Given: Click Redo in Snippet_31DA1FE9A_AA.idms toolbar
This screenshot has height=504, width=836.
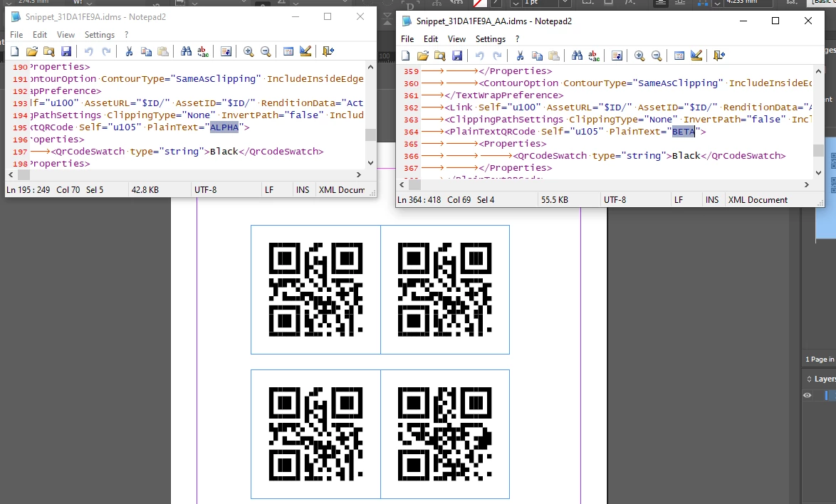Looking at the screenshot, I should point(497,56).
